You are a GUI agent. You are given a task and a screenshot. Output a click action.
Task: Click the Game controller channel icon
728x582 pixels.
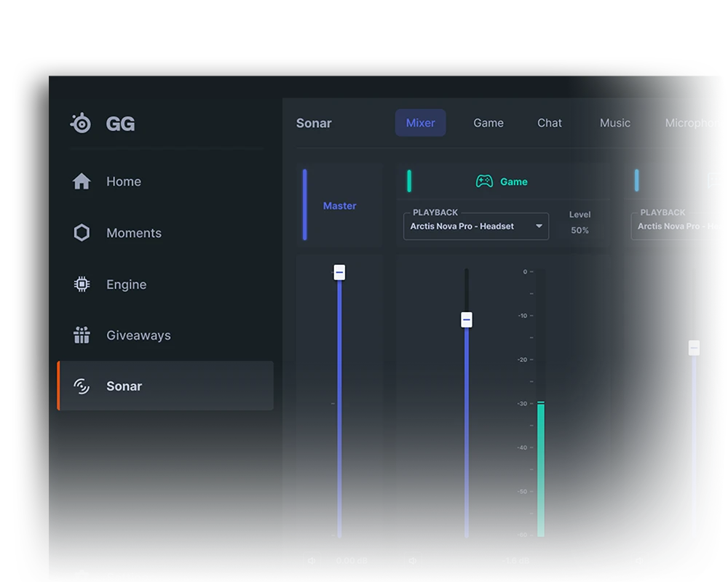tap(483, 181)
